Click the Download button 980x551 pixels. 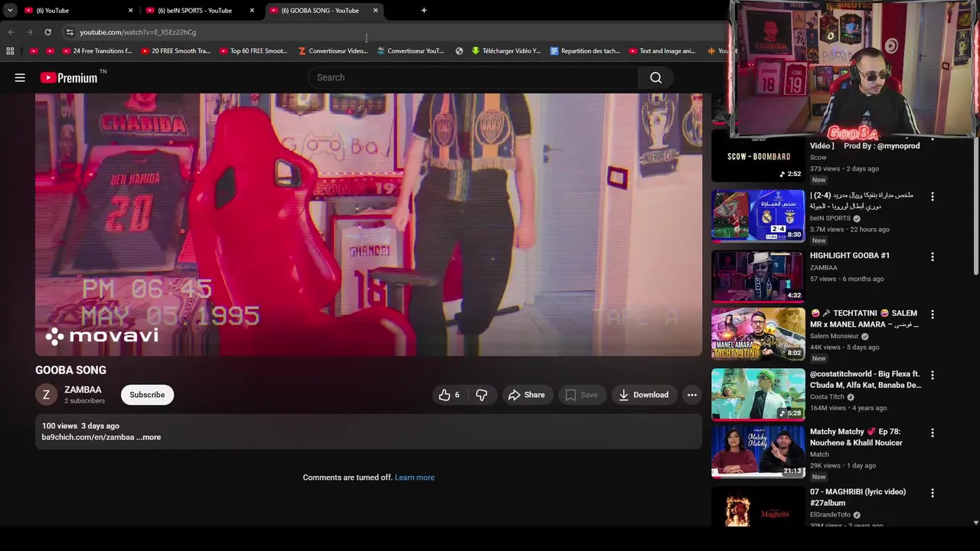(x=643, y=395)
